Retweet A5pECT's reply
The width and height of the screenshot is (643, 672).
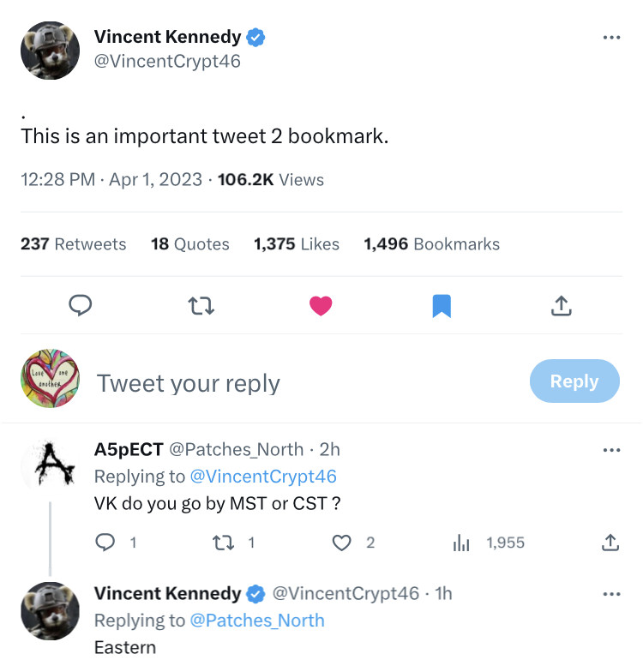[x=223, y=542]
